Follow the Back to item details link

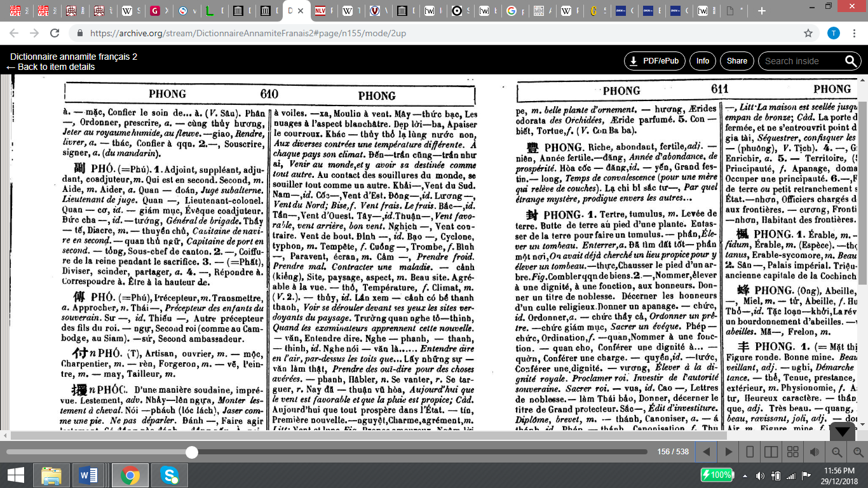tap(50, 67)
